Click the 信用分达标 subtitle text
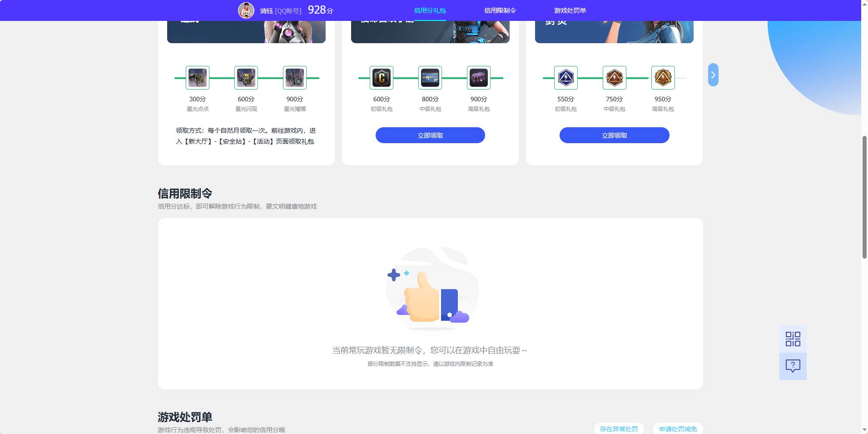The height and width of the screenshot is (434, 868). (x=237, y=206)
